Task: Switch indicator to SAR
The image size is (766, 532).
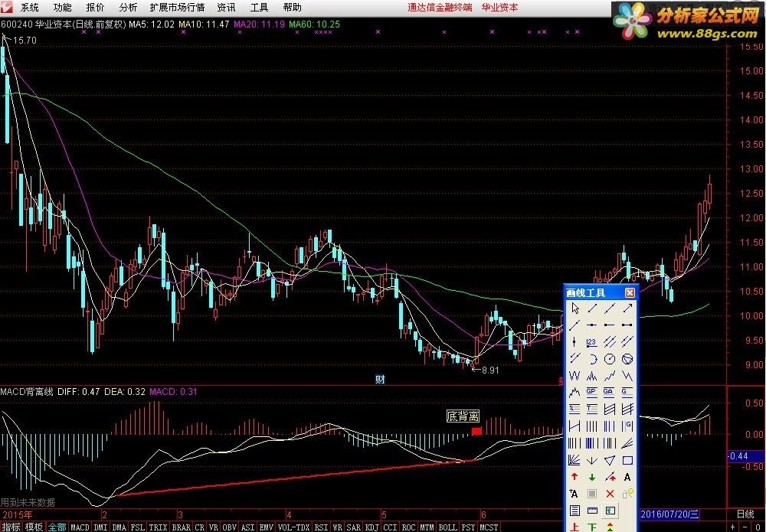Action: (x=354, y=527)
